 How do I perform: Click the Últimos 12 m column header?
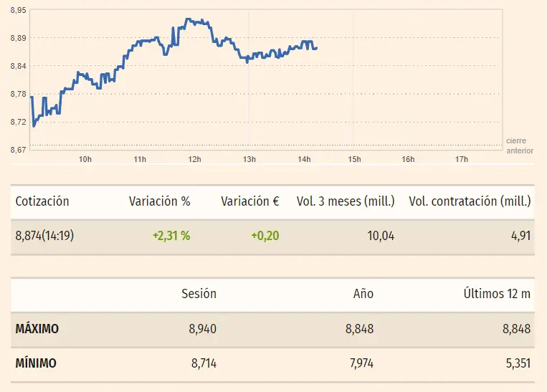pyautogui.click(x=498, y=294)
